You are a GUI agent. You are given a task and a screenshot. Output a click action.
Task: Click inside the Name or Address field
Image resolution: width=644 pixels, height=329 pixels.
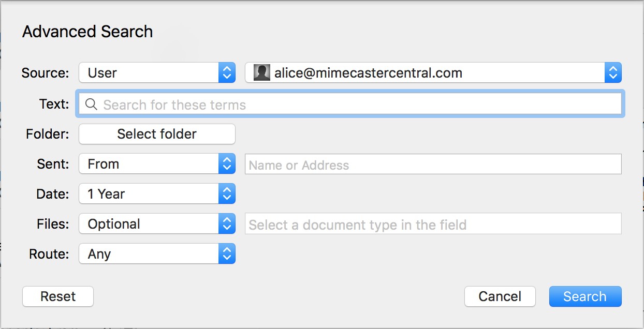pyautogui.click(x=433, y=163)
